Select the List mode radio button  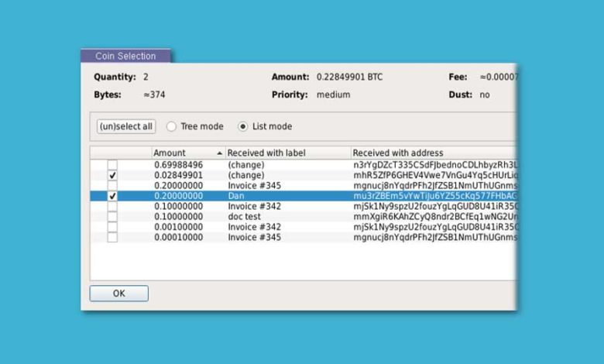(x=243, y=126)
